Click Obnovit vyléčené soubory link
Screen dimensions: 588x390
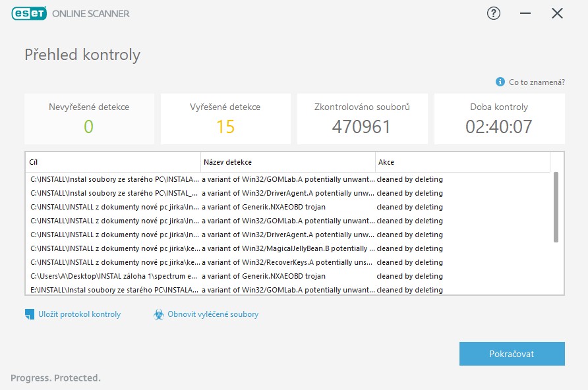tap(212, 314)
